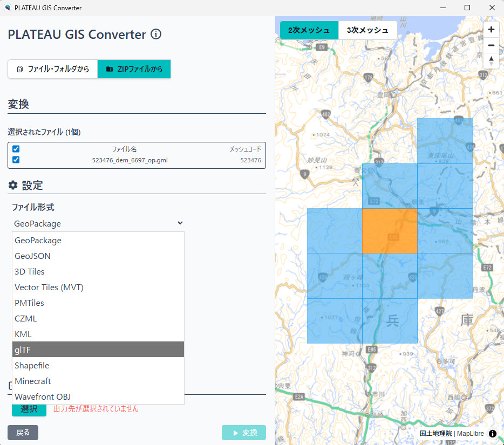Click the orange highlighted mesh tile on map
Viewport: 504px width, 445px height.
pyautogui.click(x=390, y=231)
